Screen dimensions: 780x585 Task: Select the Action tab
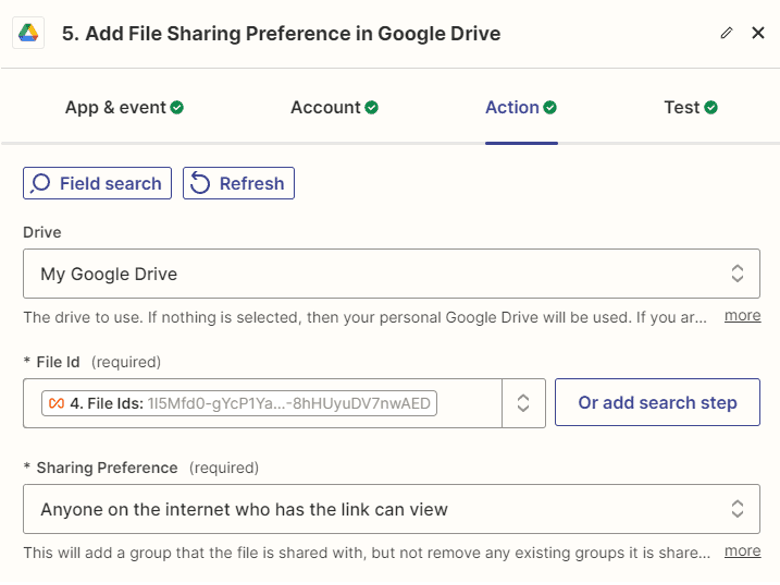(x=521, y=107)
